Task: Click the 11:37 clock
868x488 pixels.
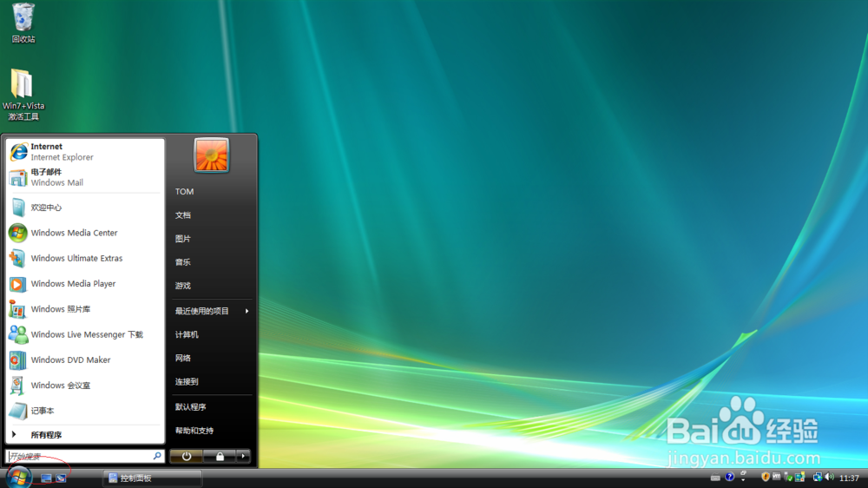Action: tap(849, 478)
